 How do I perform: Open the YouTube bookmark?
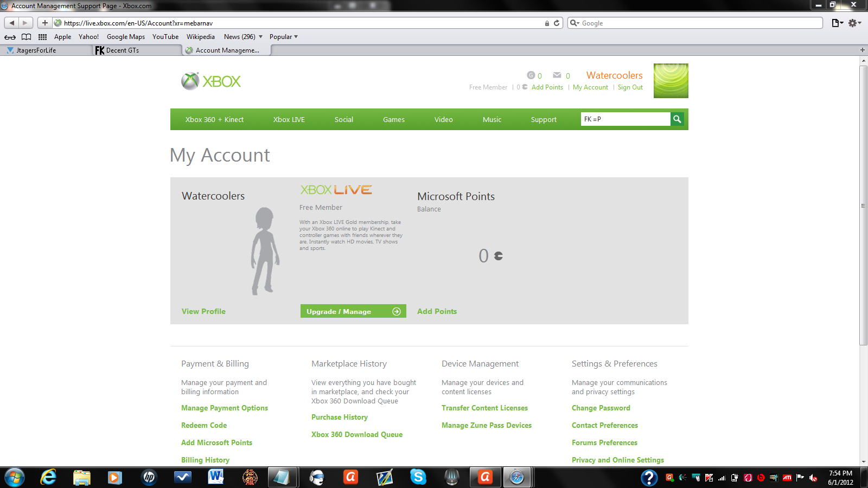tap(165, 37)
